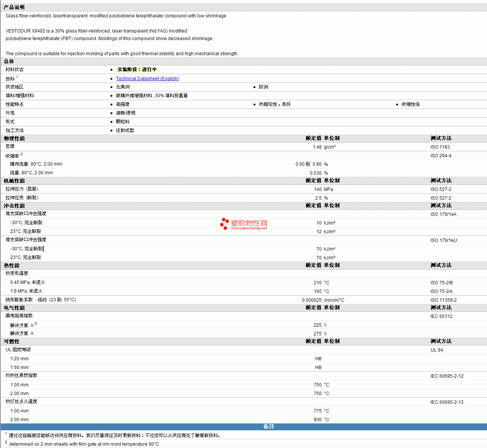Click the 热变形温度 row label
The height and width of the screenshot is (448, 487).
coord(17,273)
